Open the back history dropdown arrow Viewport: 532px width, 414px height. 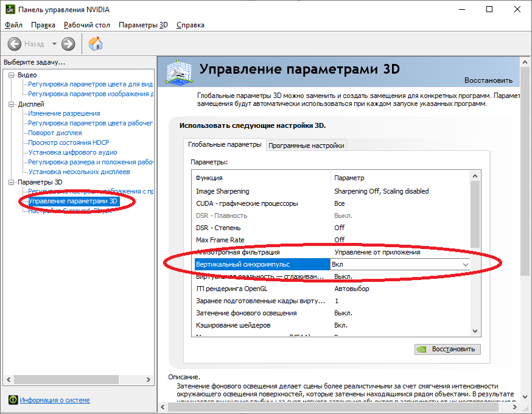[x=54, y=44]
